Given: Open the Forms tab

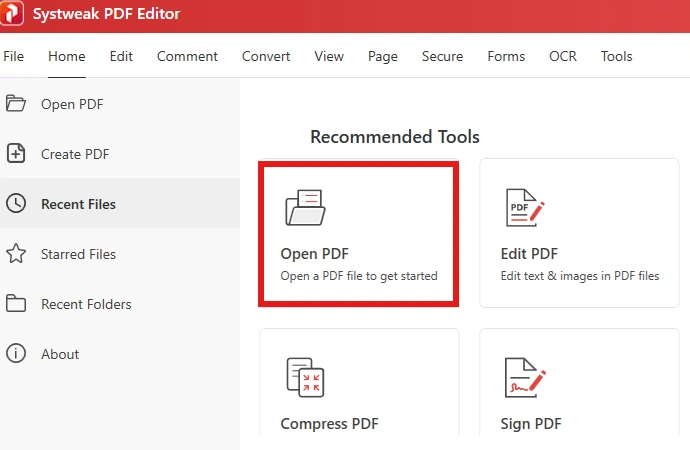Looking at the screenshot, I should 506,56.
